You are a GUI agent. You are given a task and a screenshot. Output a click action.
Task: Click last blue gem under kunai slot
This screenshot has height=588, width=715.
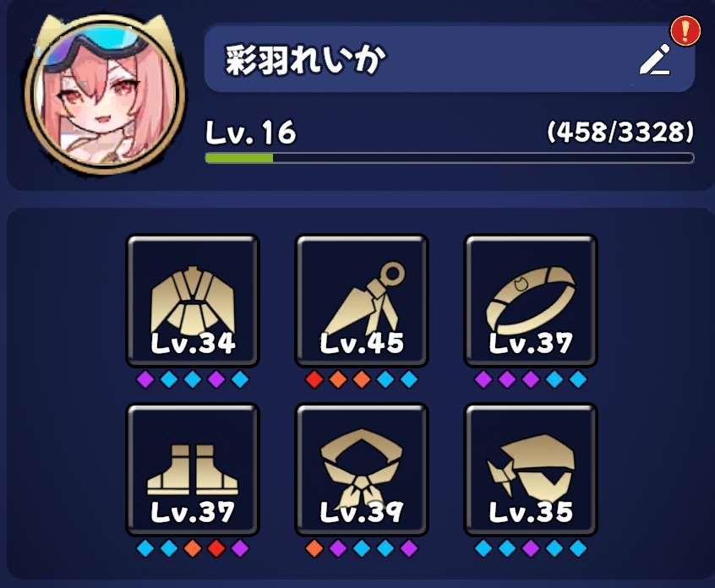409,379
